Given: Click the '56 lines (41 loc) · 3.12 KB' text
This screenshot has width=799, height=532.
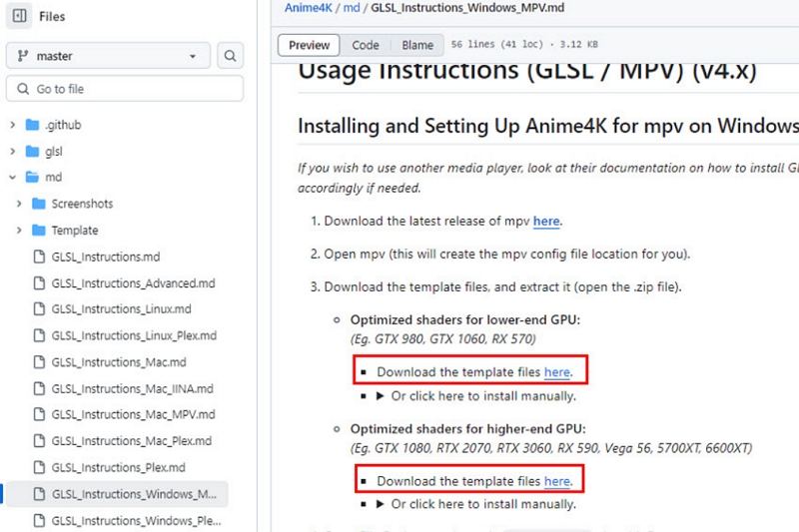Looking at the screenshot, I should (x=524, y=44).
